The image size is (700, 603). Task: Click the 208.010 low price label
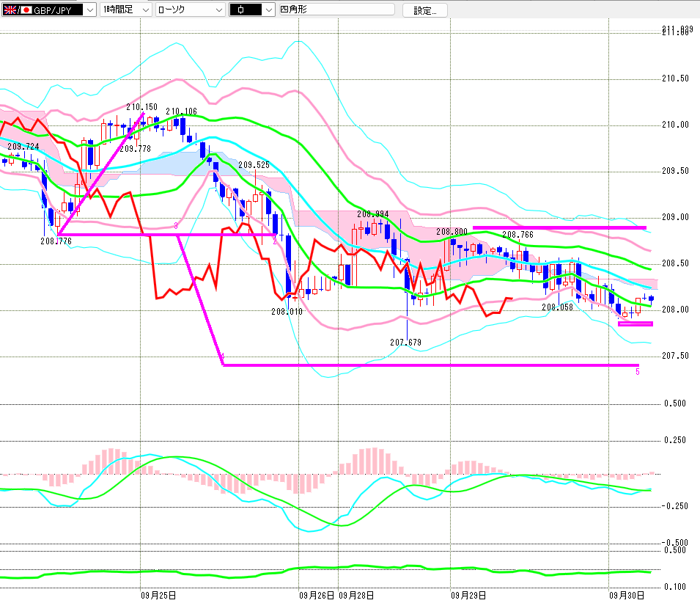[x=287, y=312]
